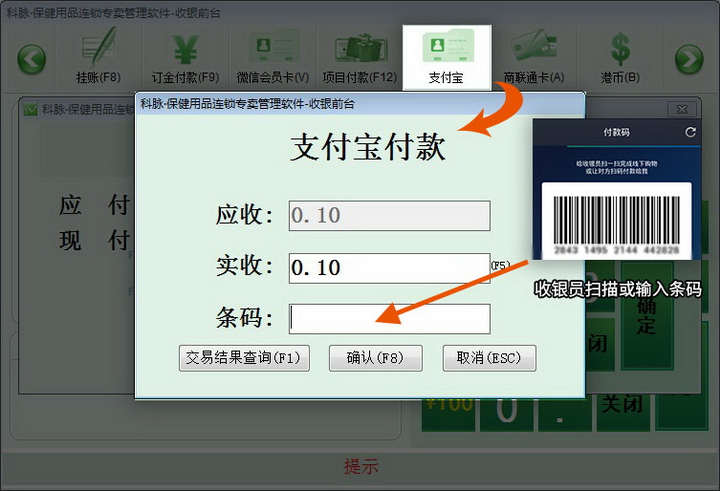Click the 应收 amount field
Image resolution: width=720 pixels, height=491 pixels.
coord(389,215)
